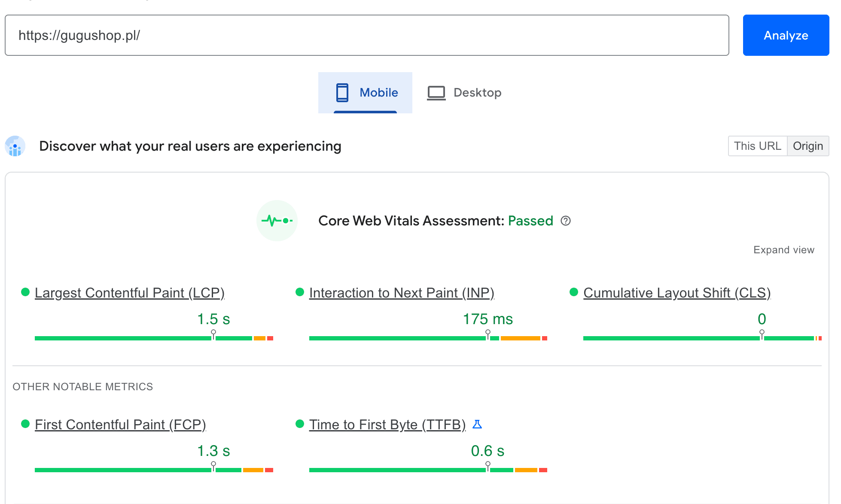841x504 pixels.
Task: Click the Core Web Vitals help question icon
Action: click(x=566, y=221)
